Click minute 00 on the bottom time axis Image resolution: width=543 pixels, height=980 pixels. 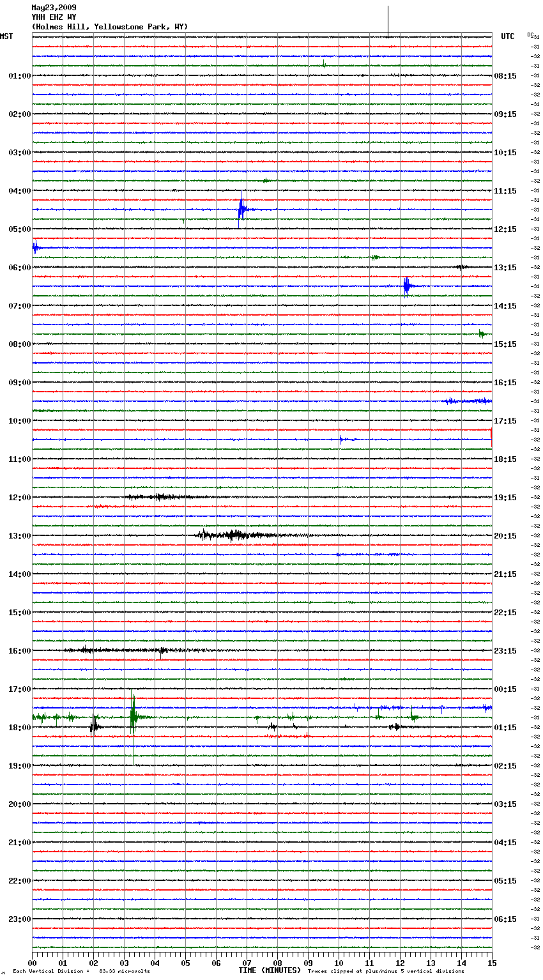pos(33,963)
